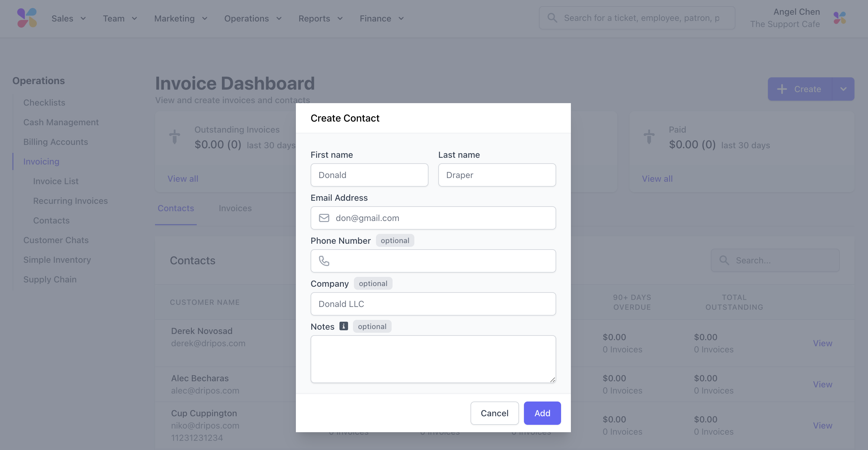
Task: Click the Company field containing Donald LLC
Action: coord(433,304)
